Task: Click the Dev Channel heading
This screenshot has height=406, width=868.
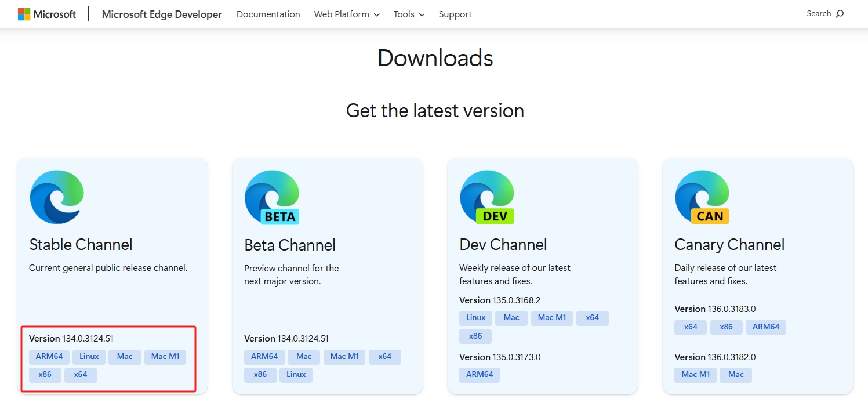Action: (x=503, y=245)
